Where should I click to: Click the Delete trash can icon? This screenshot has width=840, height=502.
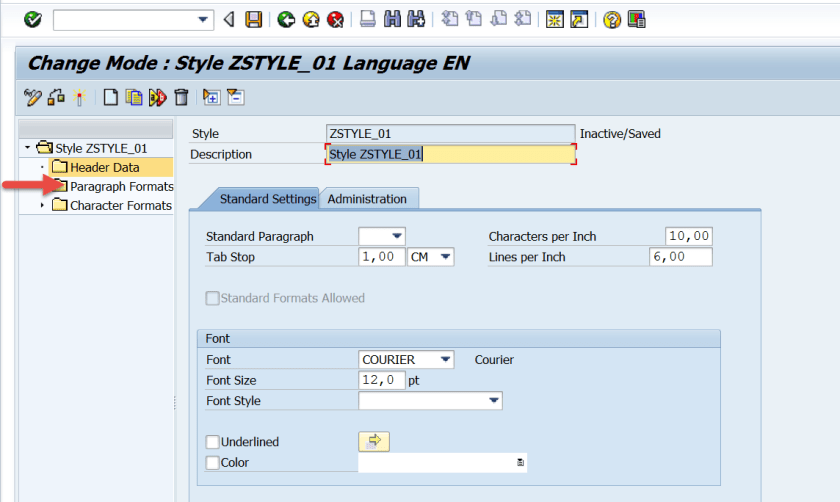point(181,97)
